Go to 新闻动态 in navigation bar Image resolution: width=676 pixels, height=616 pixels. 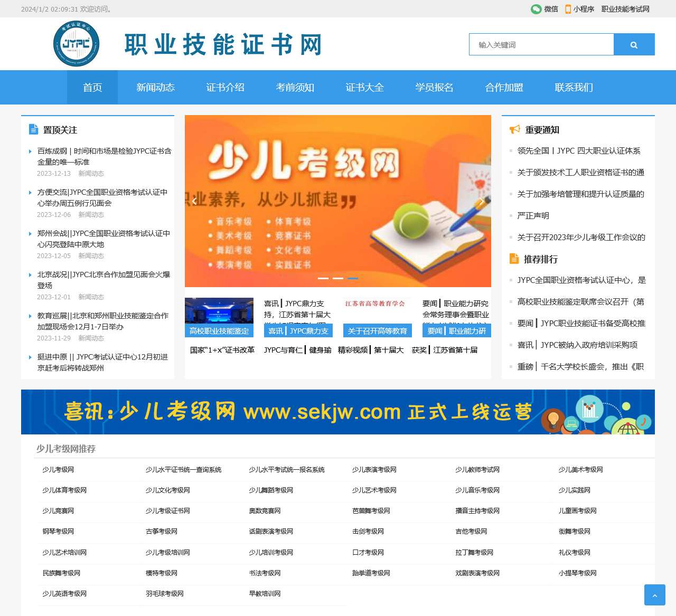pos(155,88)
